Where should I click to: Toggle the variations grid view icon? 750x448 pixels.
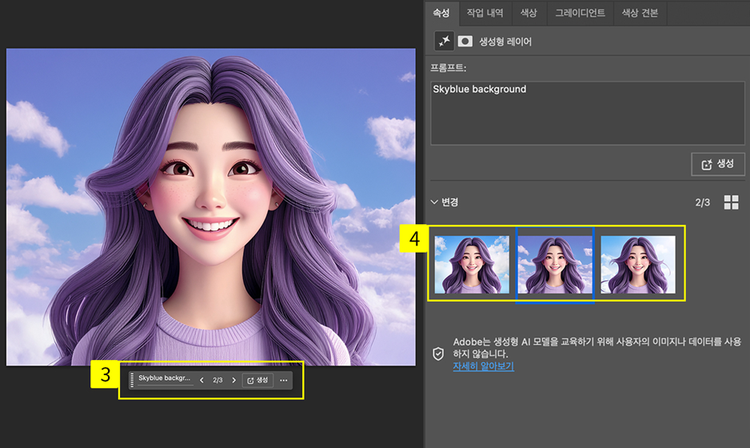[x=731, y=202]
